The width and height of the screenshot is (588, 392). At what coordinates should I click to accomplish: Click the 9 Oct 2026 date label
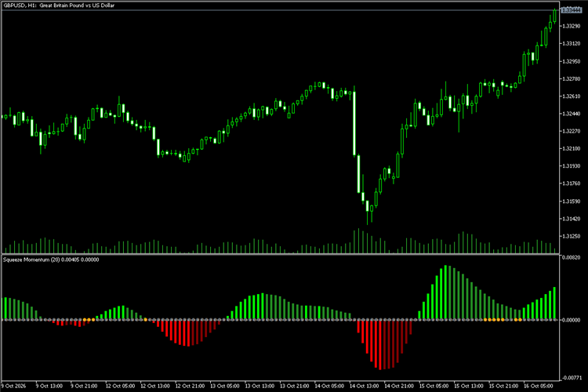(13, 386)
